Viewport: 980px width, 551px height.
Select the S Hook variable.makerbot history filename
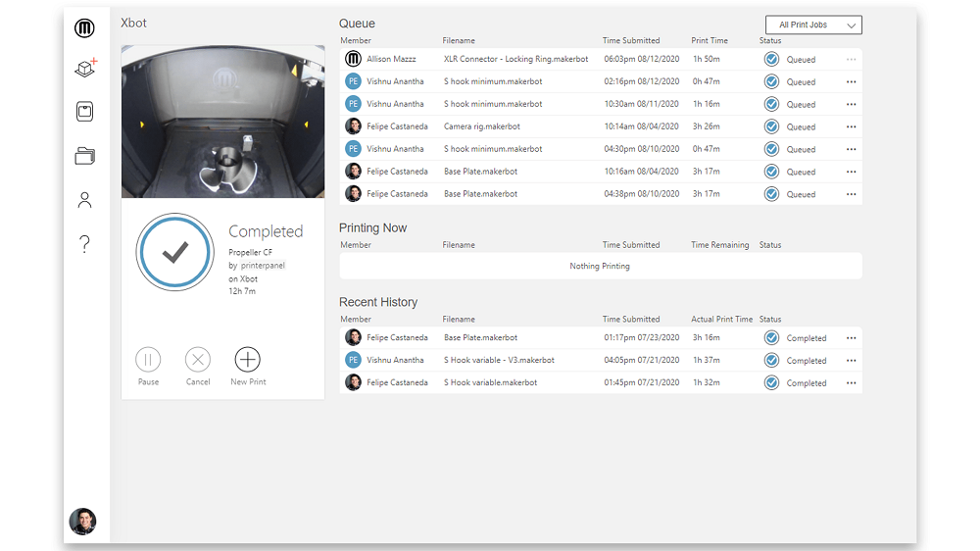[x=490, y=382]
